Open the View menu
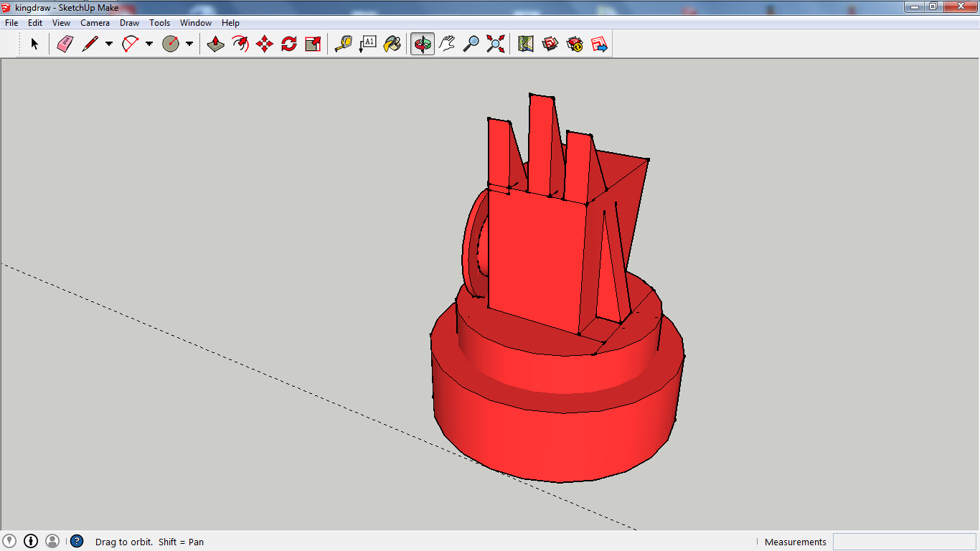Screen dimensions: 980x551 [x=61, y=23]
